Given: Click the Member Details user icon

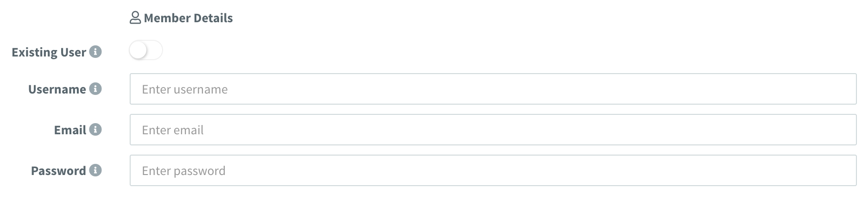Looking at the screenshot, I should click(x=135, y=18).
